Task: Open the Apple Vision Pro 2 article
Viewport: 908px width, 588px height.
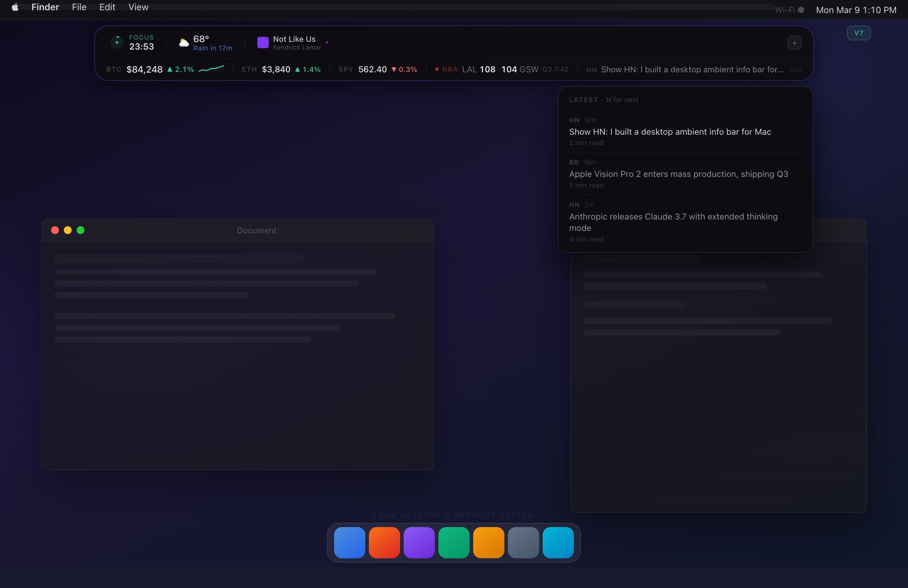Action: tap(678, 174)
